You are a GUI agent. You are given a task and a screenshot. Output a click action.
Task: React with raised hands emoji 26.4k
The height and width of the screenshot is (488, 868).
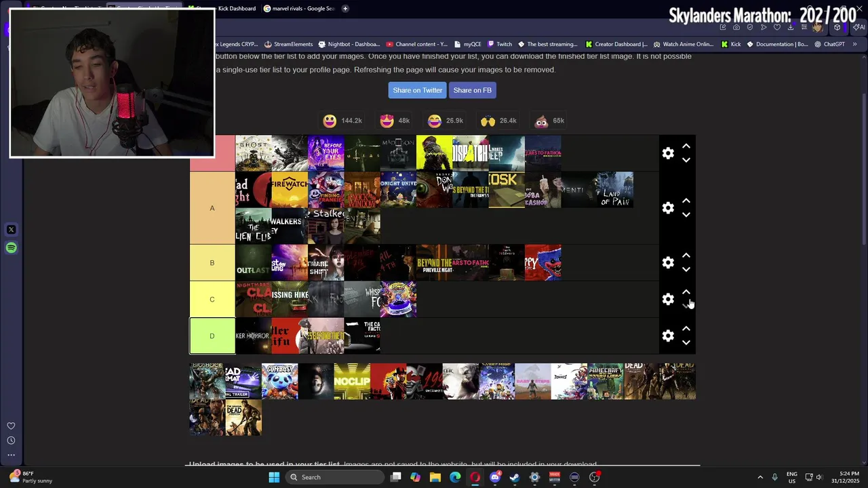click(x=498, y=121)
